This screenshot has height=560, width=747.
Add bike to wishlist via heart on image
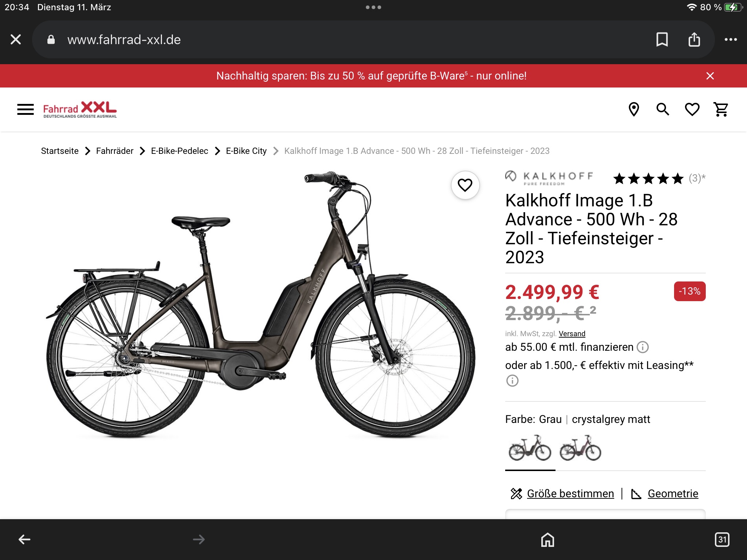click(465, 185)
